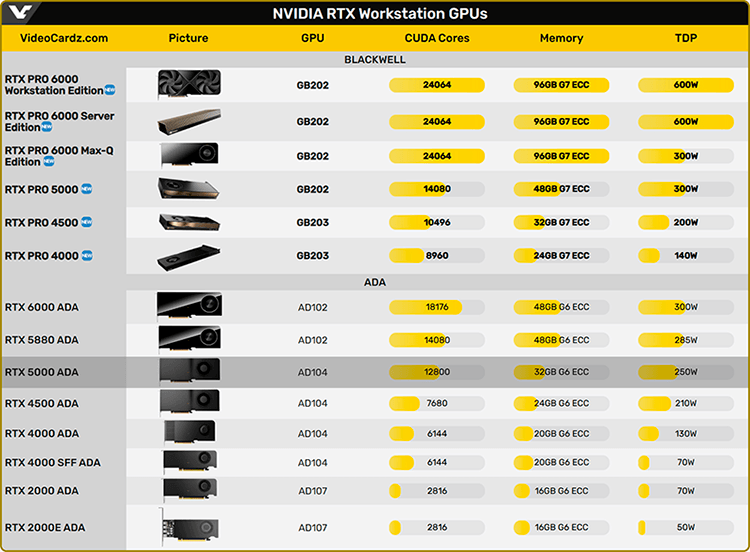Open the RTX 5880 ADA card picture
The height and width of the screenshot is (552, 750).
[x=189, y=338]
